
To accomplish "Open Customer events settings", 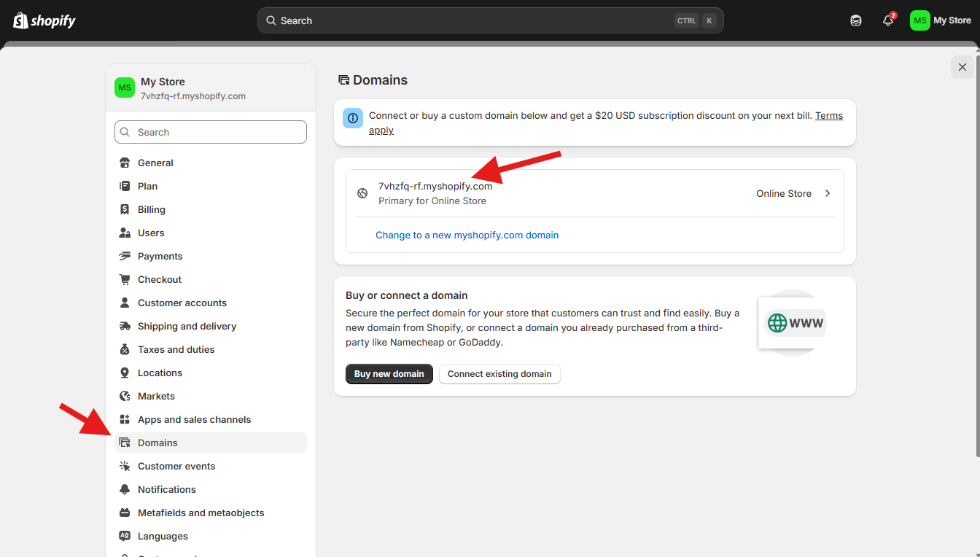I will (211, 466).
